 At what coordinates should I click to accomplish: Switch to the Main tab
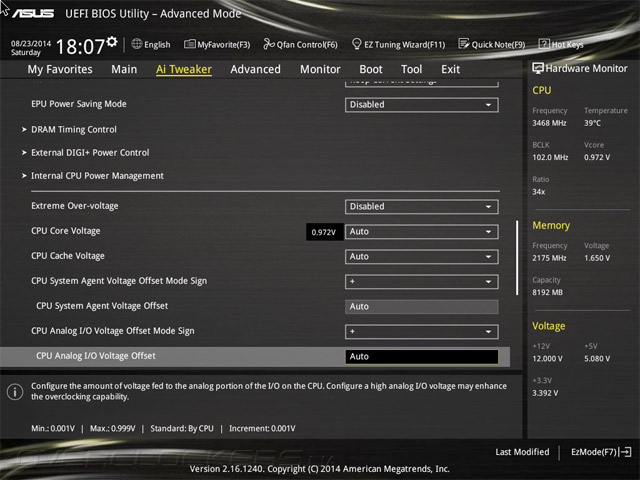124,69
